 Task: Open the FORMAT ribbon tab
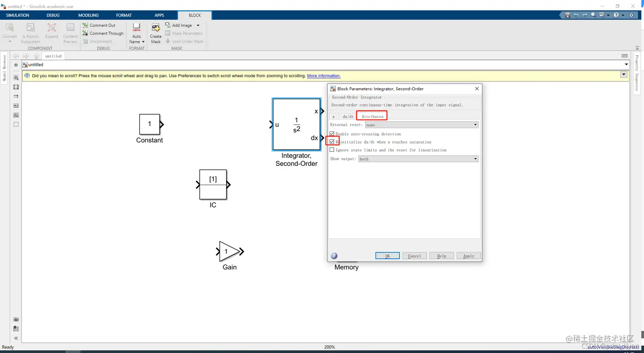pyautogui.click(x=124, y=15)
